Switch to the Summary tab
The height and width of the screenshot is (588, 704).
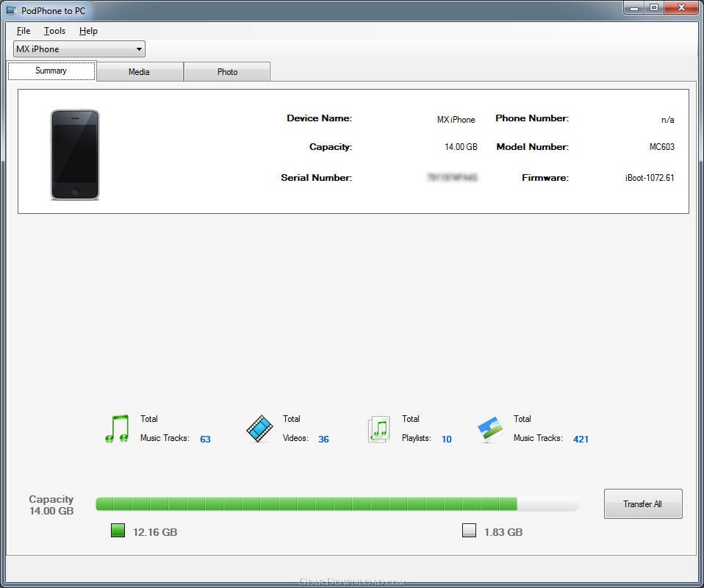pyautogui.click(x=51, y=71)
